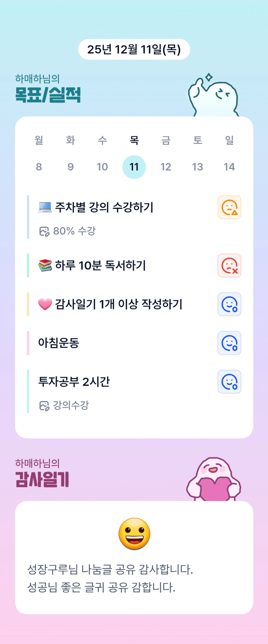
Task: Open the 아침운동 goal item
Action: coord(59,343)
